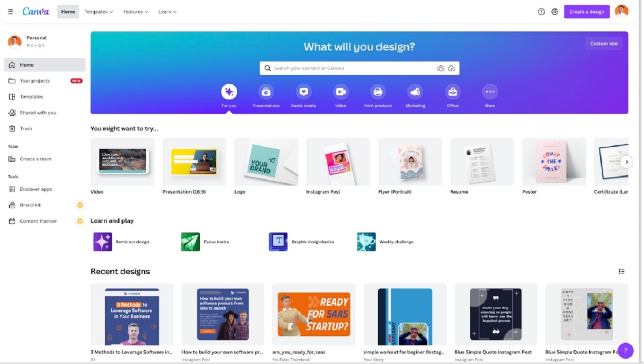Click the Create a design button
Viewport: 644px width, 364px height.
[586, 12]
